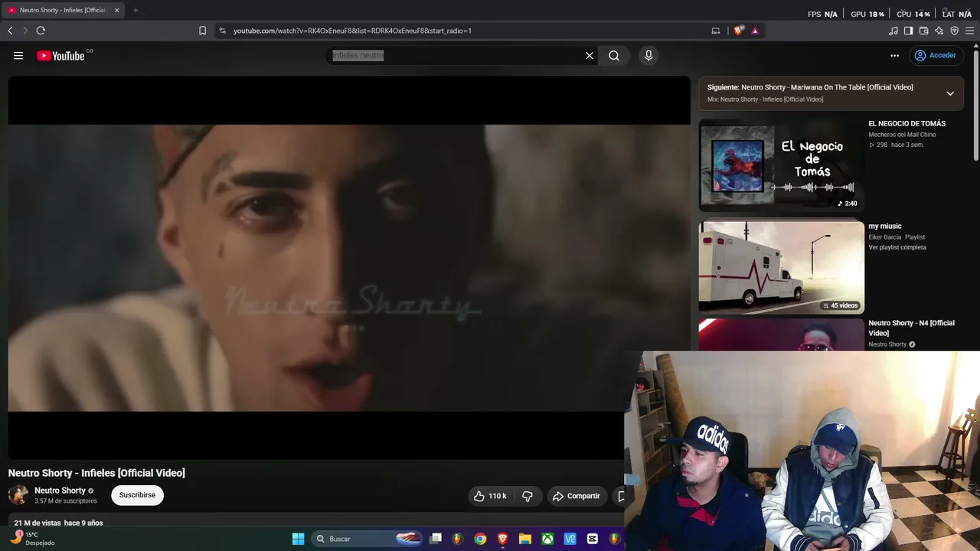The image size is (980, 551).
Task: Open a new browser tab
Action: point(136,10)
